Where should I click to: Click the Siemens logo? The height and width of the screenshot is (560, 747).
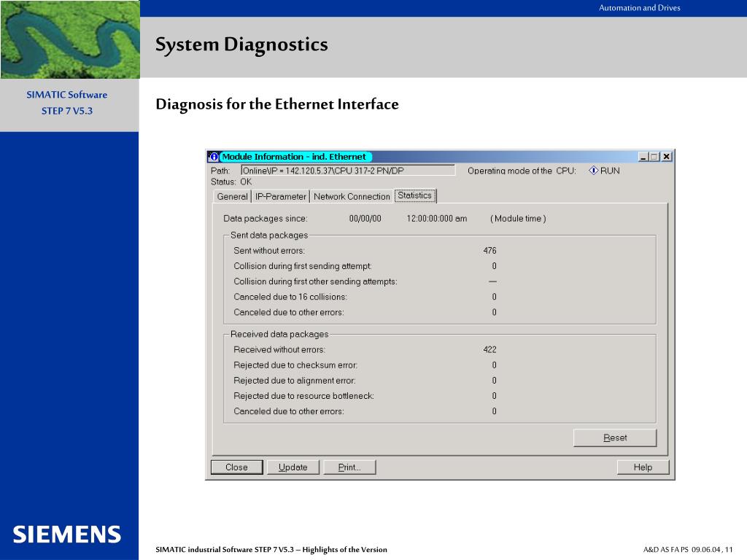[66, 534]
